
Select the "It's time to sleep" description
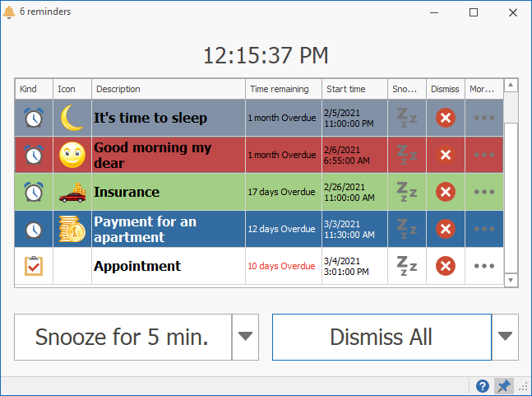(x=150, y=118)
